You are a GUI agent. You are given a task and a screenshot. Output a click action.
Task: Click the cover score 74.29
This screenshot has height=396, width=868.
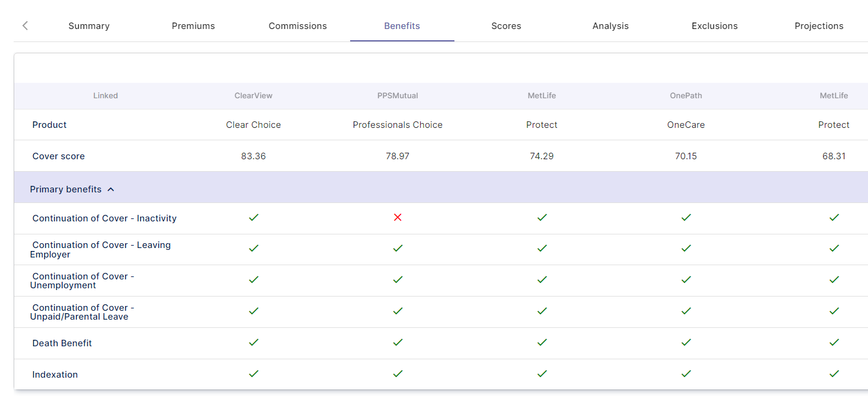542,156
